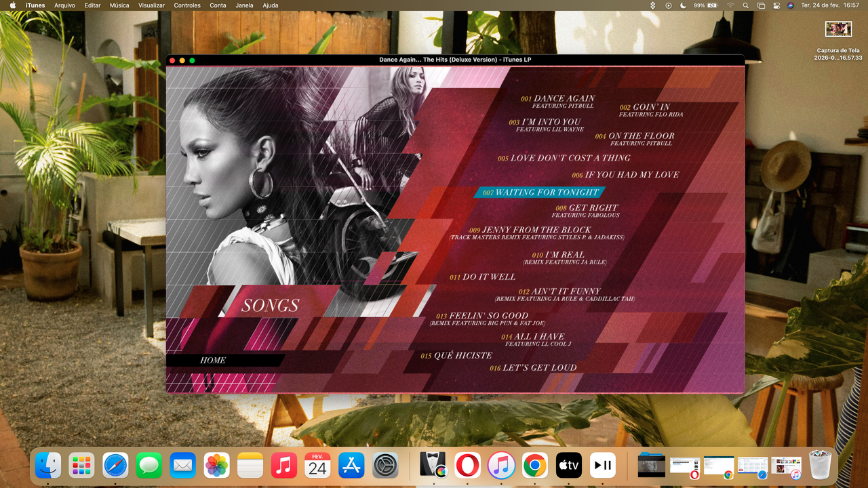Viewport: 868px width, 488px height.
Task: Open Spotlight search in menu bar
Action: pos(746,5)
